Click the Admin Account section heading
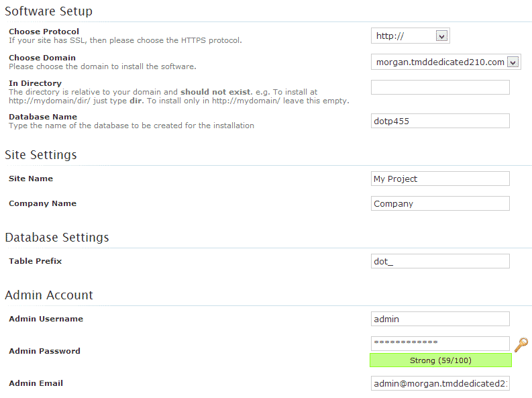This screenshot has height=398, width=532. coord(49,295)
